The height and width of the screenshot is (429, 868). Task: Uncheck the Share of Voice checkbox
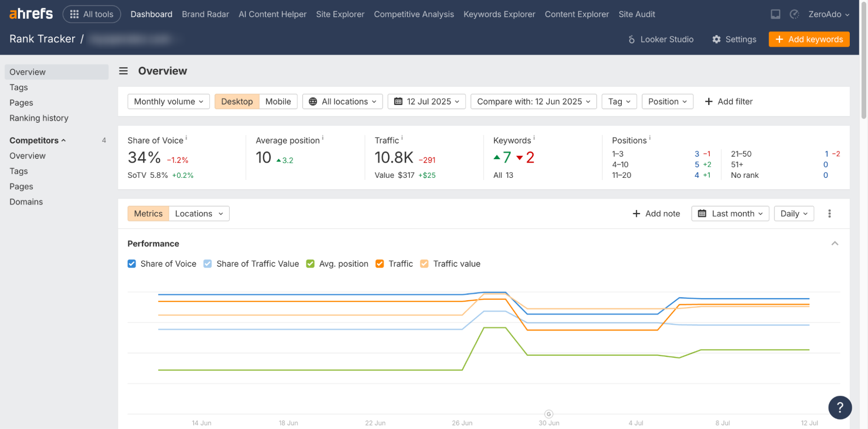point(132,264)
